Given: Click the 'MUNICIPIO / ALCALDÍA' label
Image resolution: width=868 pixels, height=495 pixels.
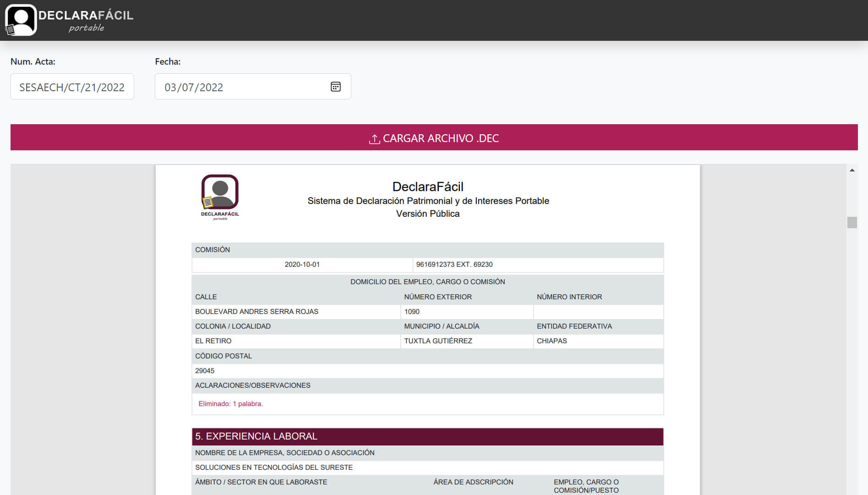Looking at the screenshot, I should tap(442, 326).
